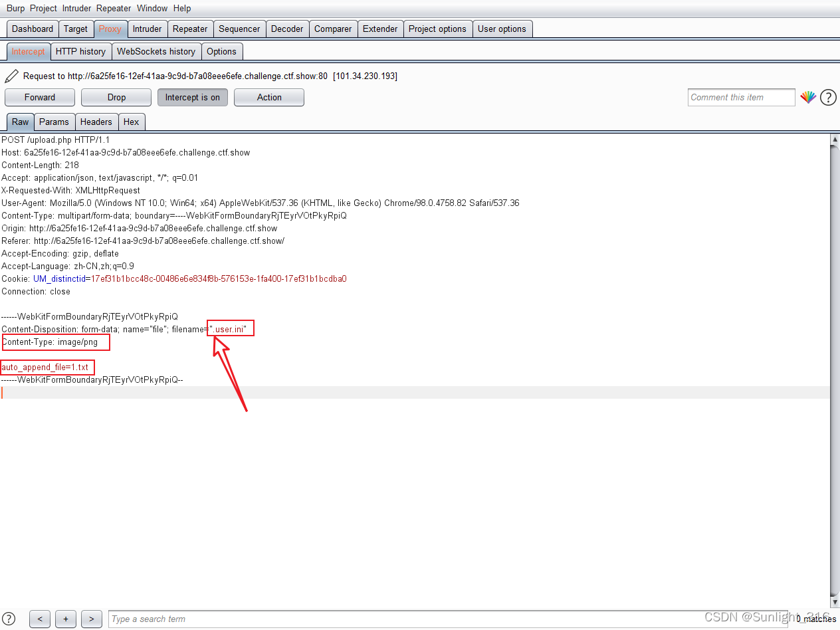Click the previous match < button
The image size is (840, 630).
tap(40, 619)
